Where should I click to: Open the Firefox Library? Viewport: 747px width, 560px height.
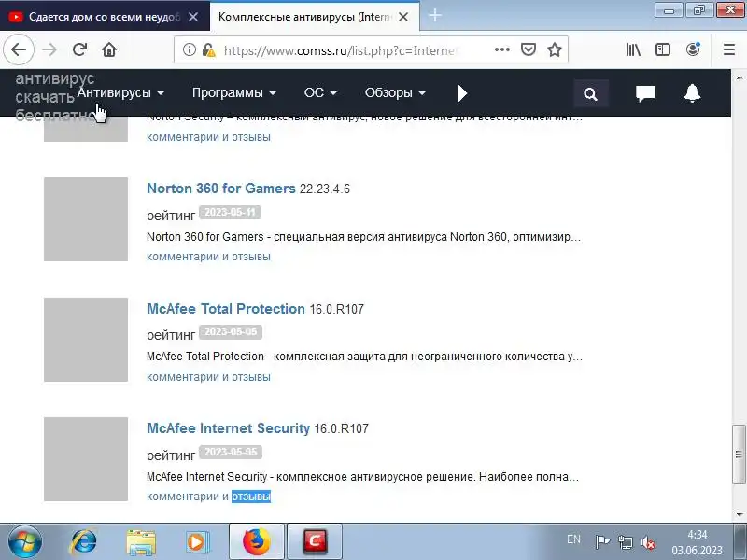click(633, 49)
